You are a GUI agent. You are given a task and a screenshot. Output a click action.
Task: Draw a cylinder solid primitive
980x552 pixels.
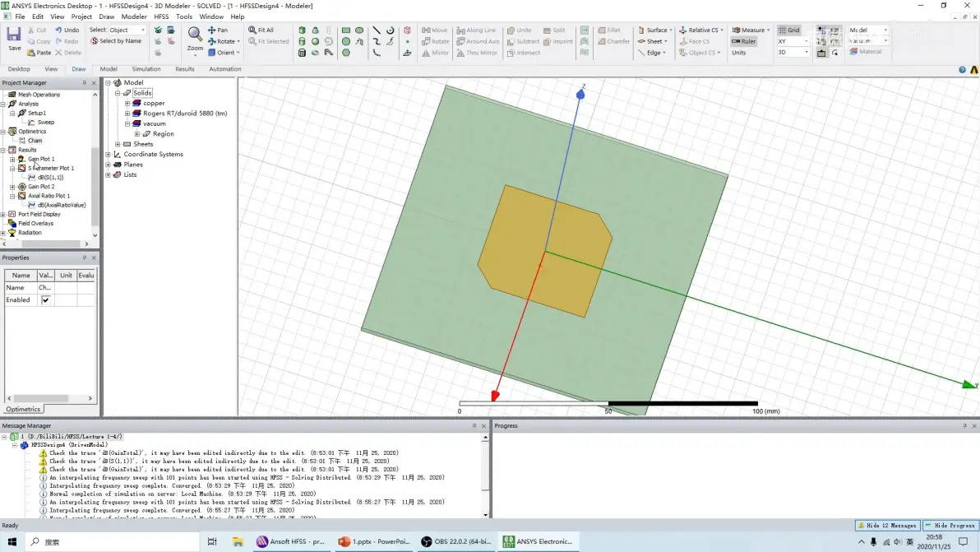(302, 41)
